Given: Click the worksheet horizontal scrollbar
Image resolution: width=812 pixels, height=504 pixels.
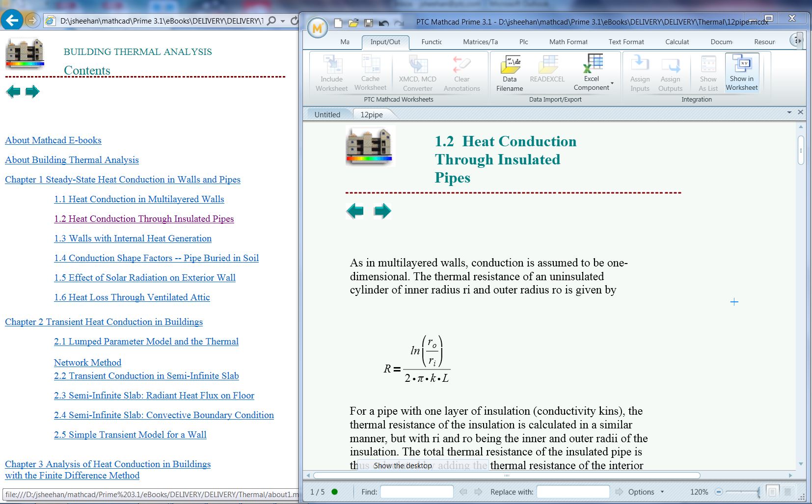Looking at the screenshot, I should (507, 475).
